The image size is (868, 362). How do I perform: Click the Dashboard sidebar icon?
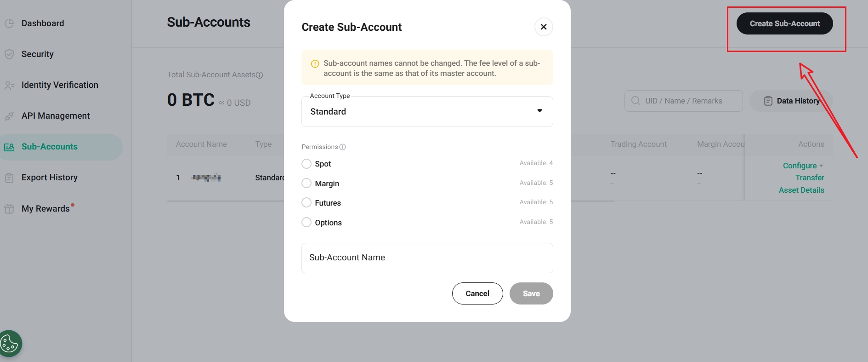coord(9,23)
